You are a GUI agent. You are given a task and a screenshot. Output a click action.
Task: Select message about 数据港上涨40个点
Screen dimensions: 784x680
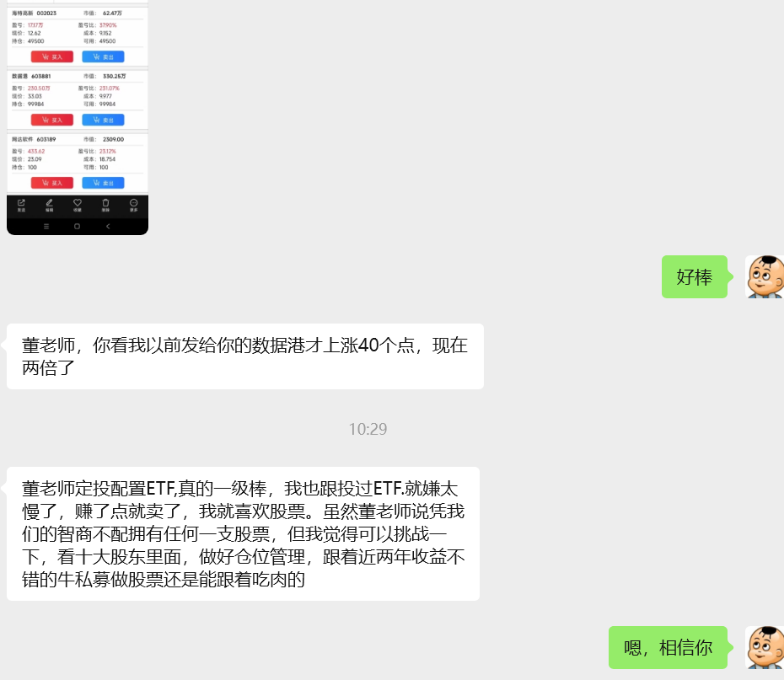tap(245, 356)
